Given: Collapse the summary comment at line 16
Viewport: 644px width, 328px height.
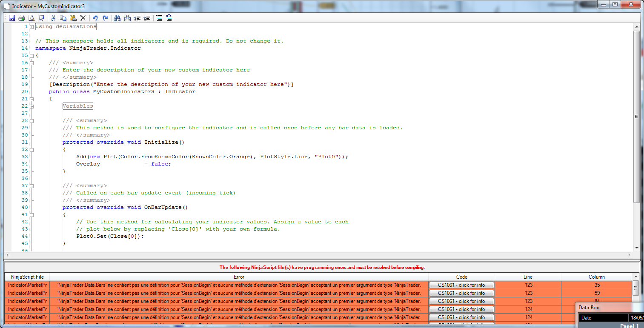Looking at the screenshot, I should tap(32, 63).
